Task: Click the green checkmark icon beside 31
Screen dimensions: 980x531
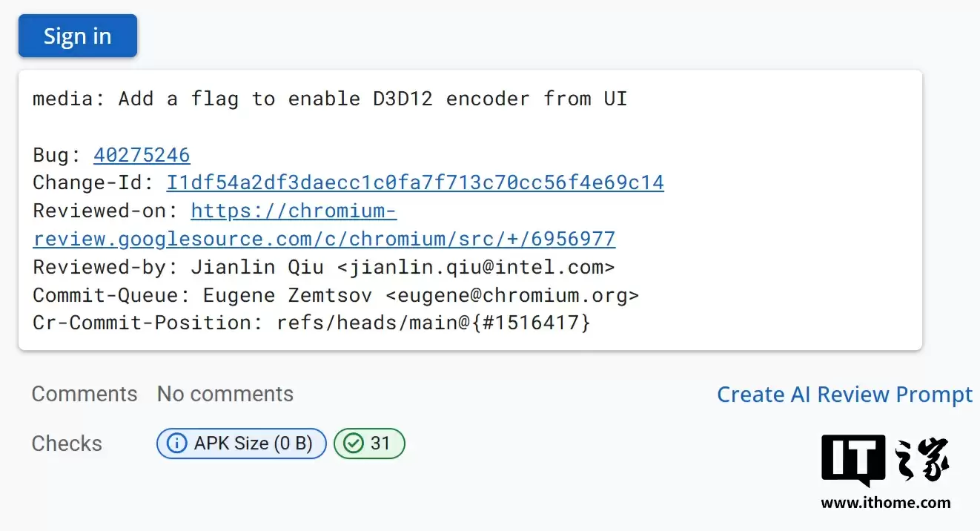Action: 354,443
